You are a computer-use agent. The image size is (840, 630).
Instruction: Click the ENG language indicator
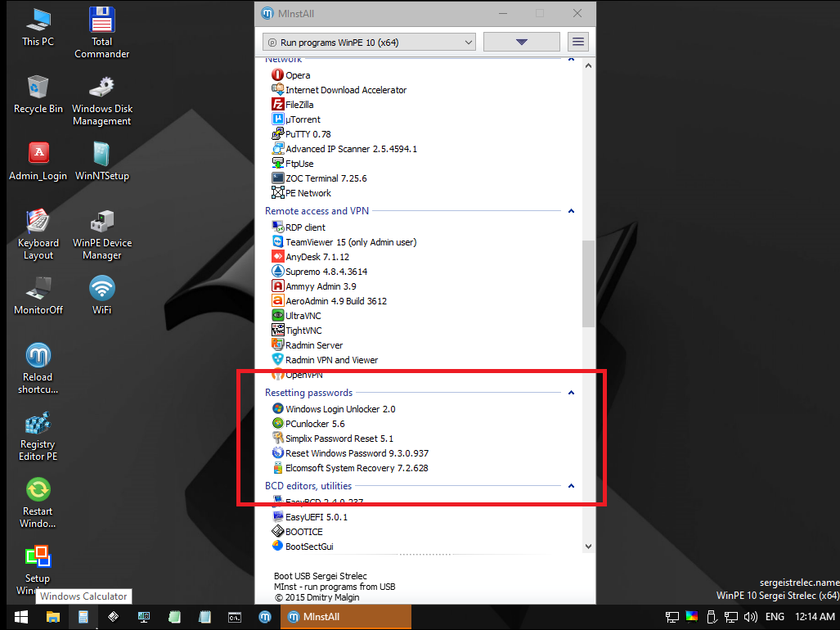point(775,617)
